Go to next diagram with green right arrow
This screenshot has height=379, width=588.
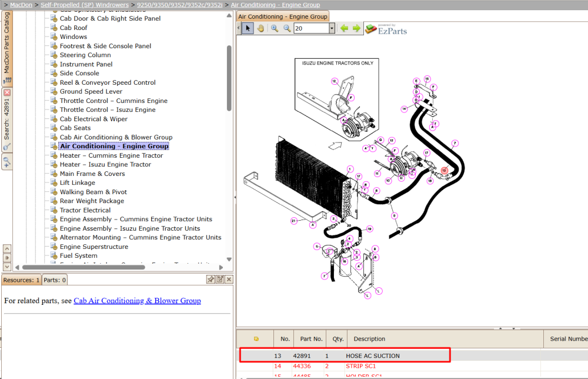click(356, 28)
